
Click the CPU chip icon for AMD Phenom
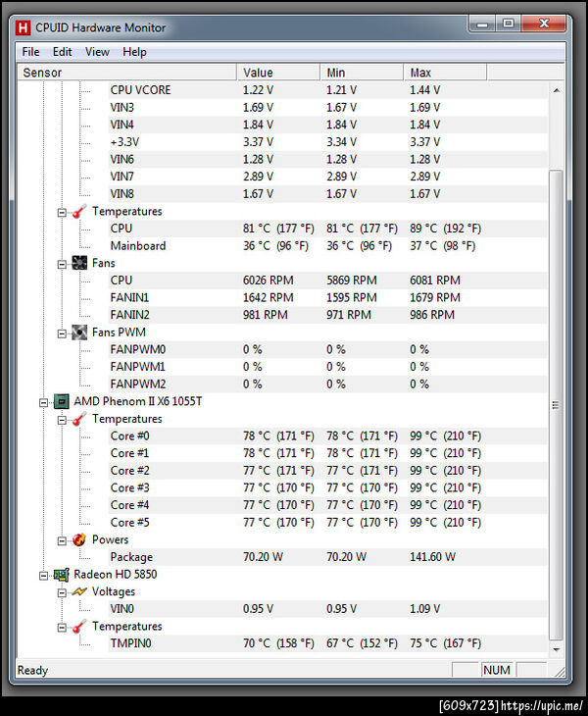61,402
